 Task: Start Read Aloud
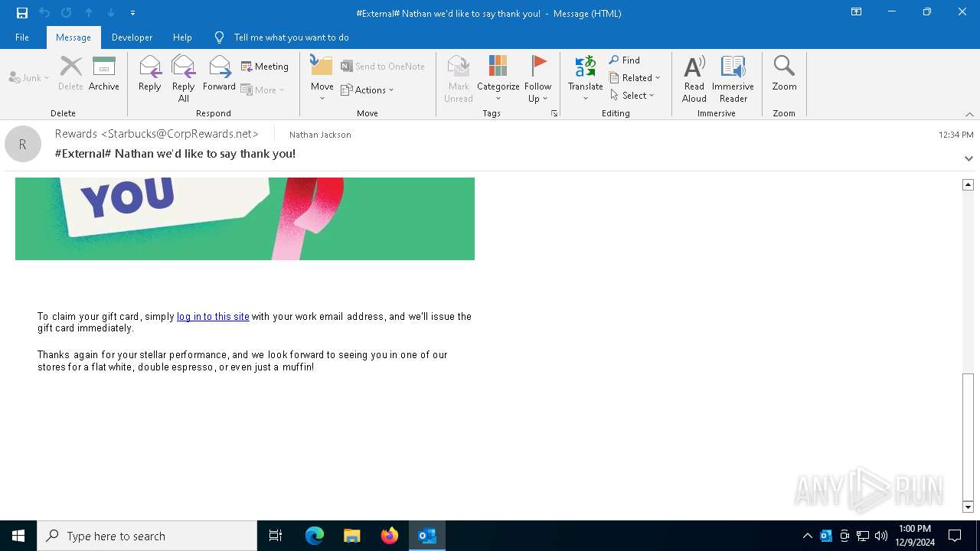pyautogui.click(x=694, y=79)
